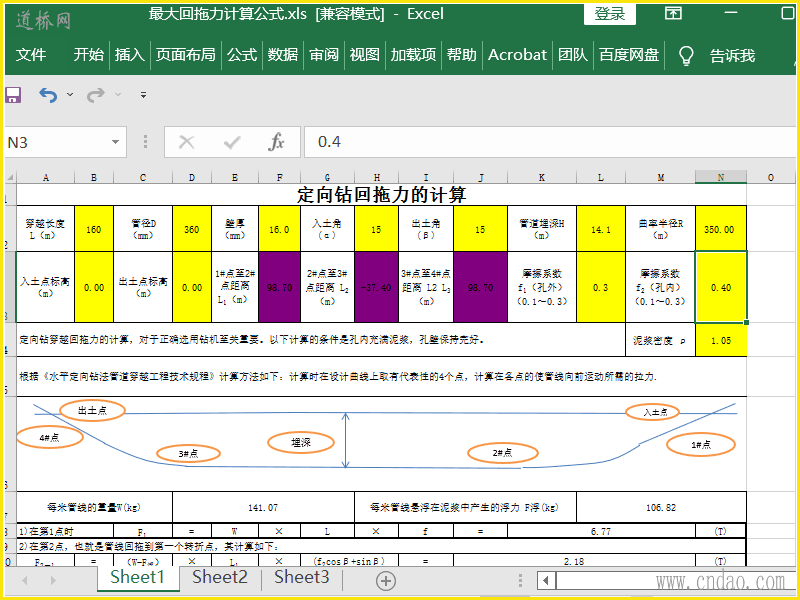The height and width of the screenshot is (600, 800).
Task: Open the 公式 ribbon tab
Action: 242,55
